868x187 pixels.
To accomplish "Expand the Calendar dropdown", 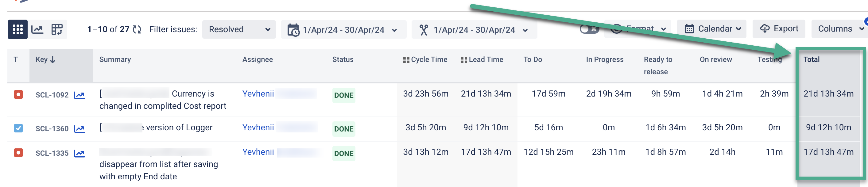I will pos(711,29).
